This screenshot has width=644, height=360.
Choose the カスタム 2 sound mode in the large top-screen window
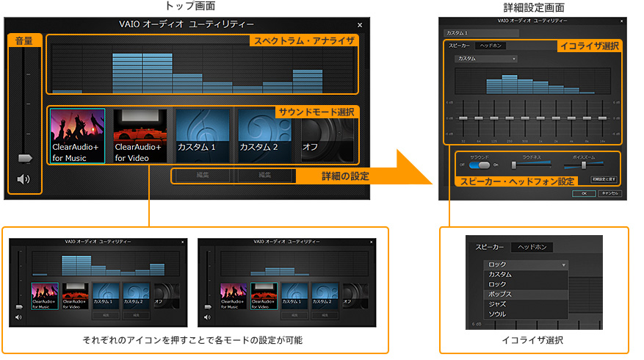pyautogui.click(x=264, y=136)
